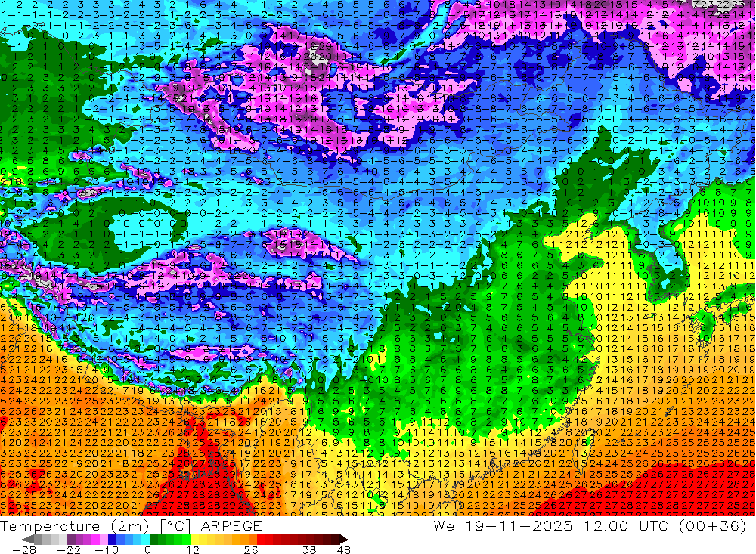Click the -22 legend scale value
Viewport: 756px width, 554px height.
point(69,549)
